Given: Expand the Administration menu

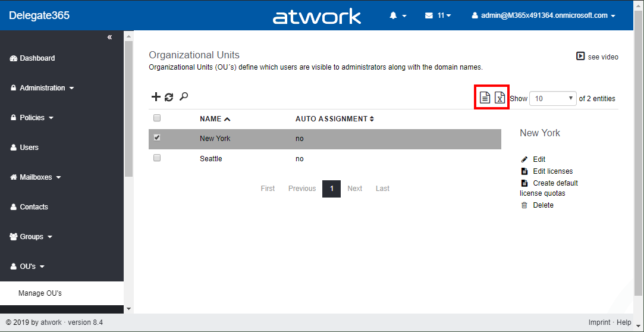Looking at the screenshot, I should [x=42, y=88].
